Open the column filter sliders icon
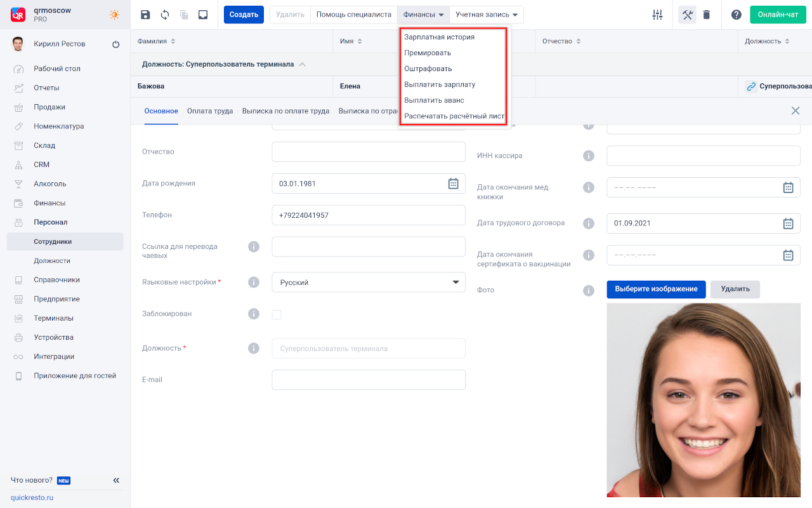The width and height of the screenshot is (812, 508). (x=657, y=15)
